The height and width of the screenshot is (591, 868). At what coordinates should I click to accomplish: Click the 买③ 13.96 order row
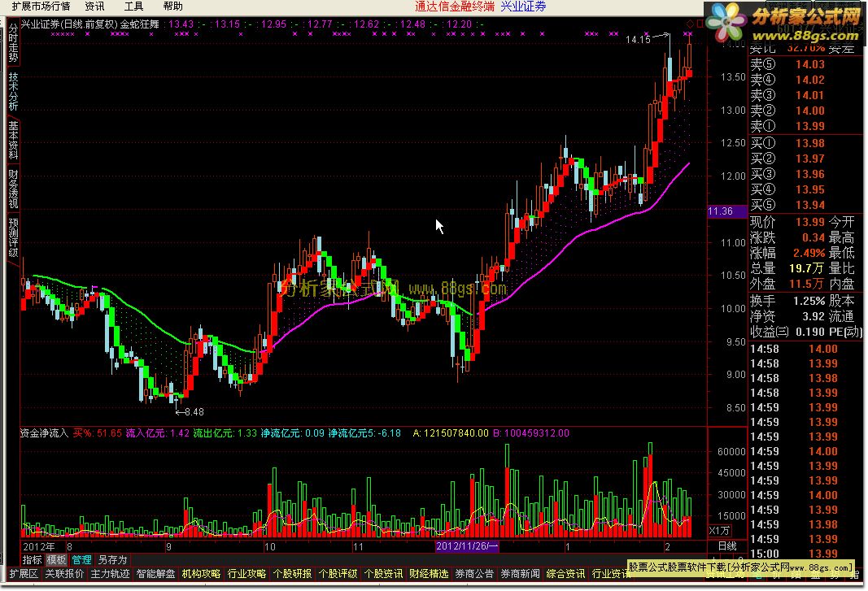(x=787, y=174)
